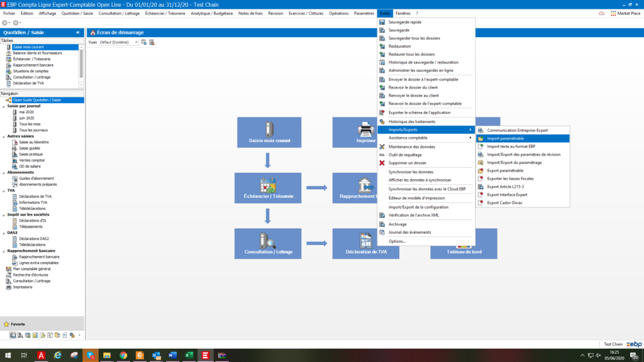This screenshot has width=644, height=362.
Task: Select Plan comptable général
Action: 31,269
